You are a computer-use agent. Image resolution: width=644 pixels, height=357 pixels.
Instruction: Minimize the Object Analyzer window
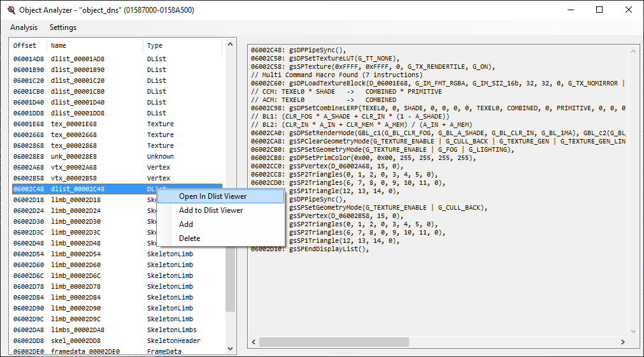571,10
